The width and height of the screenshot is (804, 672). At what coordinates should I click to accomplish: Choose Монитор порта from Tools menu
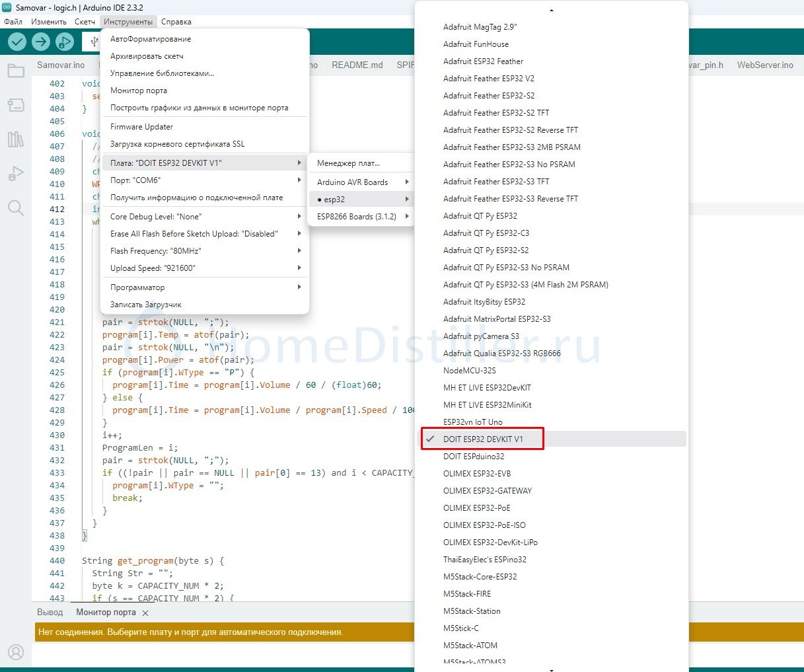tap(205, 91)
